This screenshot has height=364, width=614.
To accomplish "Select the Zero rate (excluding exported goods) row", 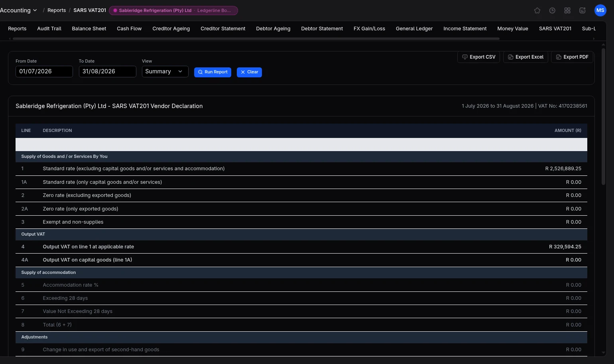I will pyautogui.click(x=301, y=195).
